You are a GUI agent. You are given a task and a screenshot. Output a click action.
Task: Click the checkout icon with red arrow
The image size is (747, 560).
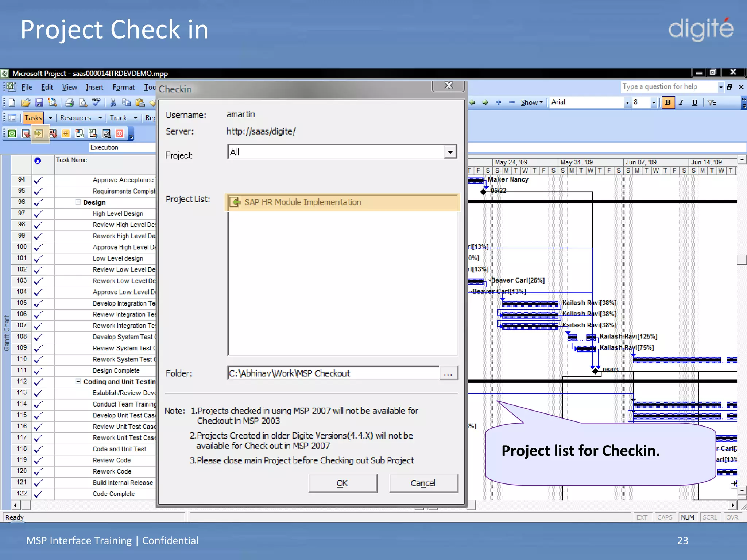(x=26, y=133)
